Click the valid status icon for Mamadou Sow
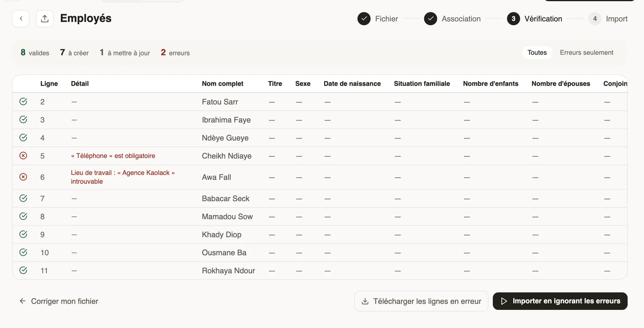This screenshot has width=644, height=328. pos(23,216)
